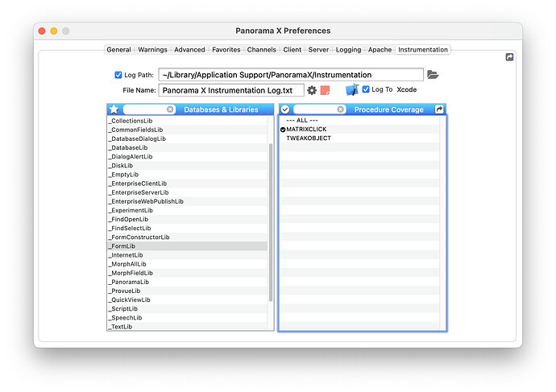The width and height of the screenshot is (556, 392).
Task: Select _InternetLib library
Action: point(188,255)
